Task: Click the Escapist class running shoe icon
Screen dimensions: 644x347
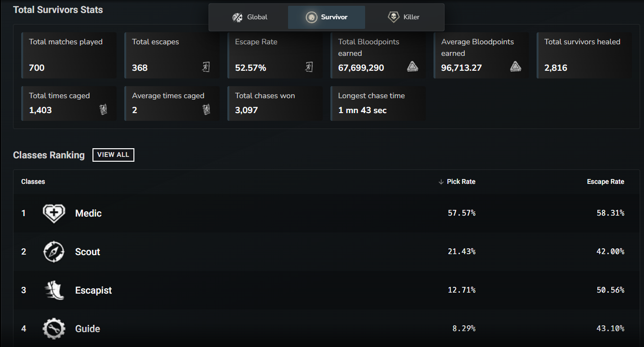Action: click(54, 290)
